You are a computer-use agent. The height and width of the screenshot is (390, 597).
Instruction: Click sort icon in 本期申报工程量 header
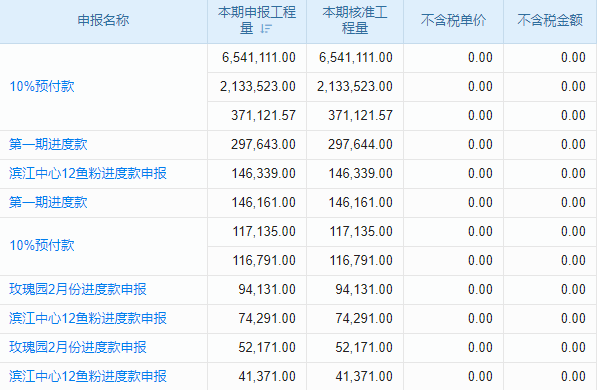(266, 29)
